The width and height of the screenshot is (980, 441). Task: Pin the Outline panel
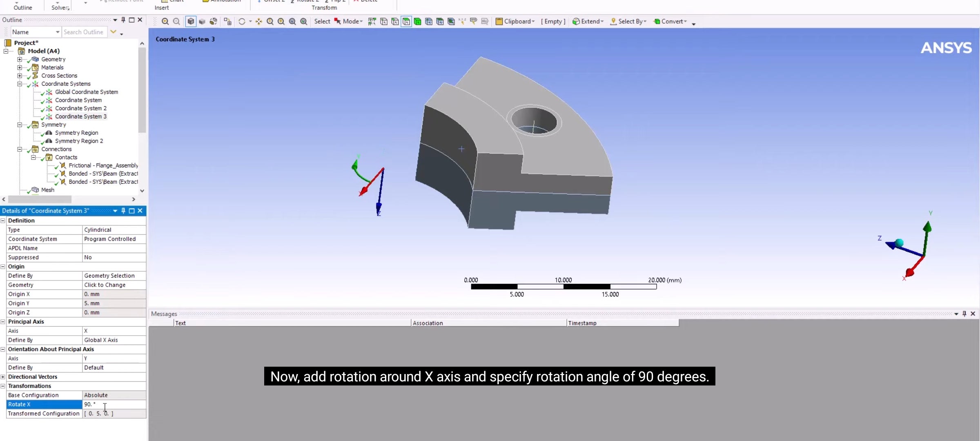tap(123, 20)
